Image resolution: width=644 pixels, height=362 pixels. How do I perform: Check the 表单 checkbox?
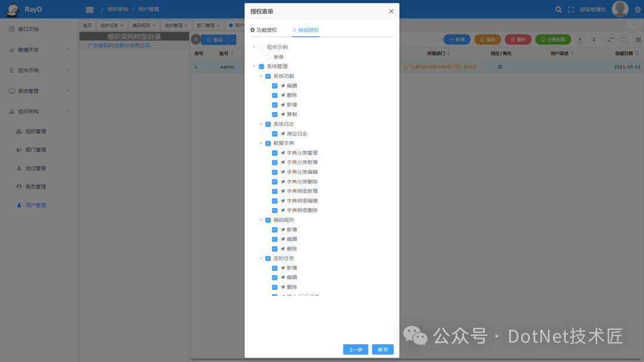tap(268, 57)
